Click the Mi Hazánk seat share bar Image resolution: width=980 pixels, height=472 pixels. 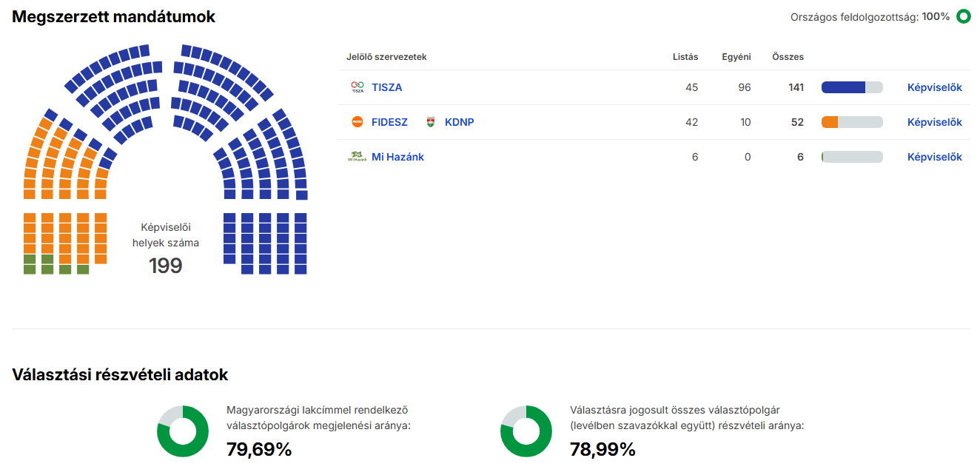point(852,157)
